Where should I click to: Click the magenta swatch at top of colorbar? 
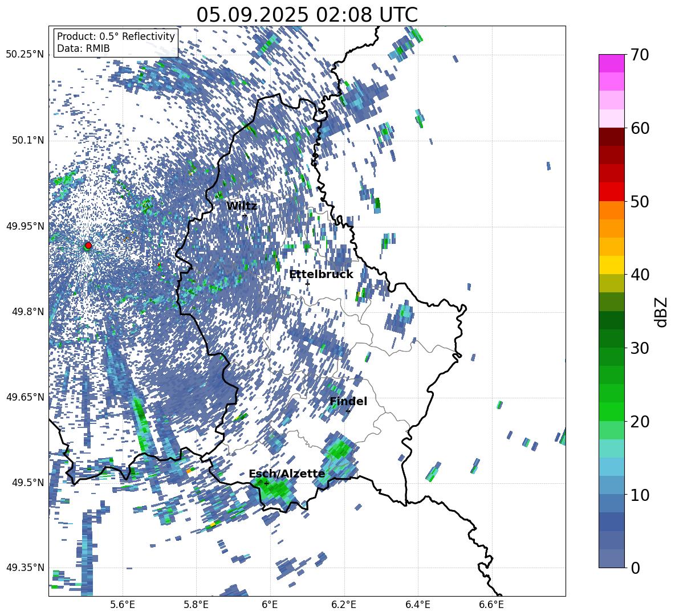tap(611, 63)
